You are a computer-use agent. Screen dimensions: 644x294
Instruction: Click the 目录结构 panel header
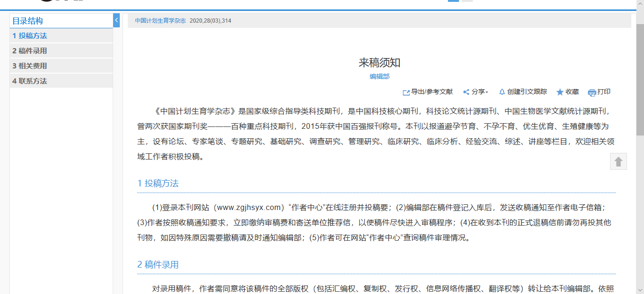(x=27, y=21)
